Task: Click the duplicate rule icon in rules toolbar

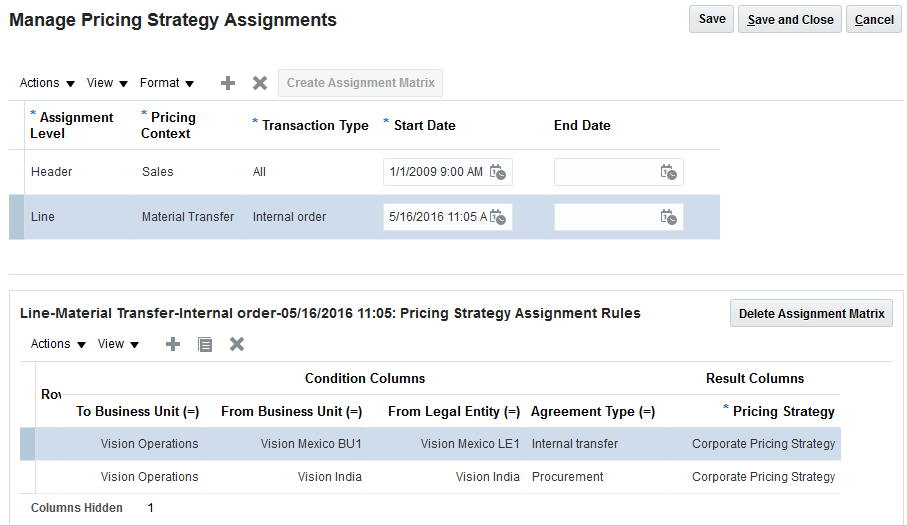Action: [205, 344]
